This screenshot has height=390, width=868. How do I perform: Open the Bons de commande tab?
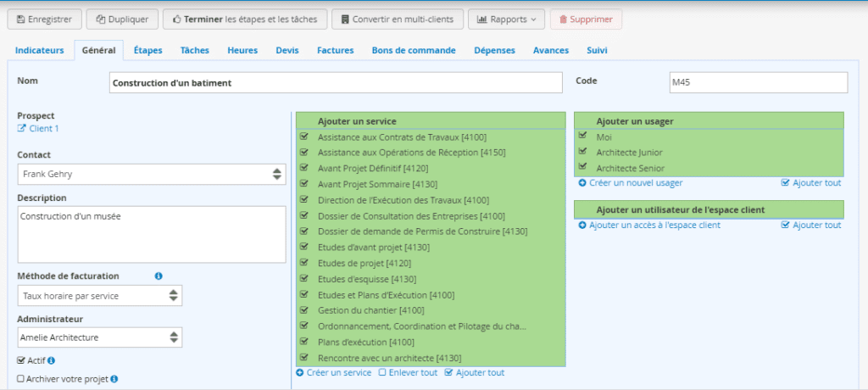click(414, 50)
